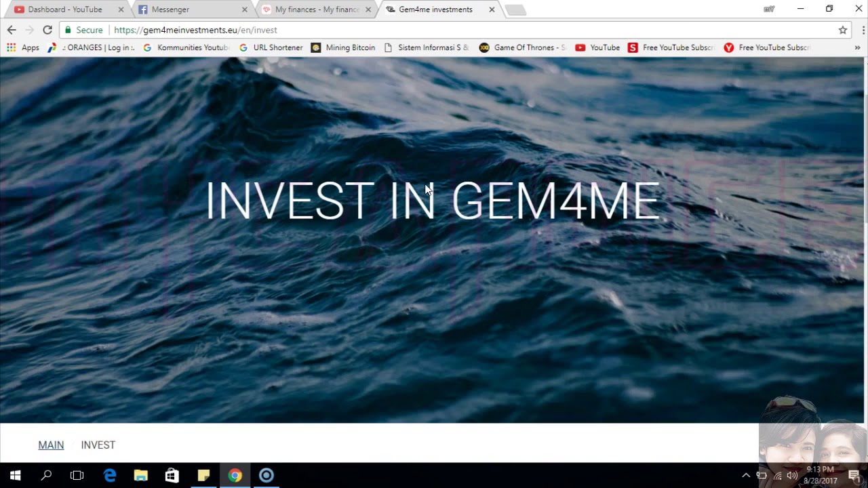This screenshot has width=868, height=488.
Task: Open Sticky Notes from the taskbar
Action: (x=203, y=475)
